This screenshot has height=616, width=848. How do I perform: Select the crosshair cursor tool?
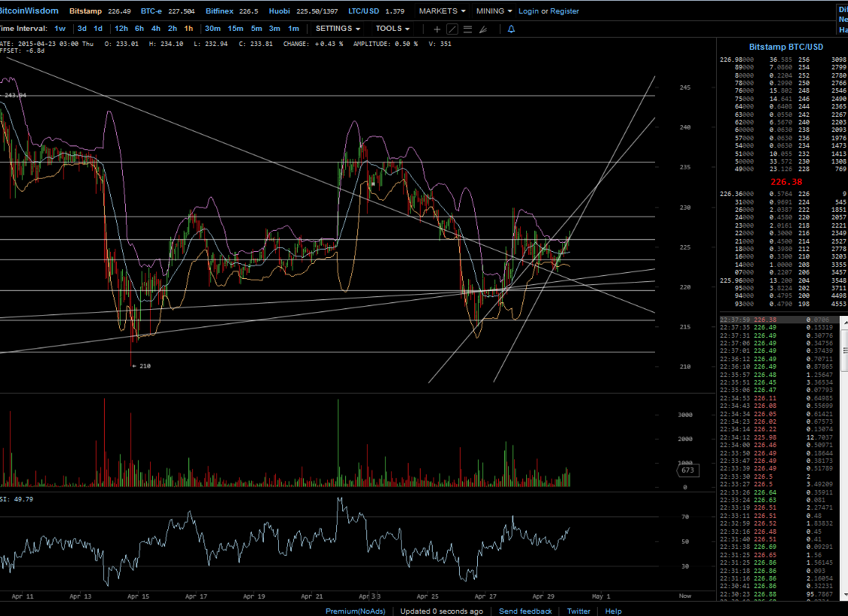pos(437,29)
